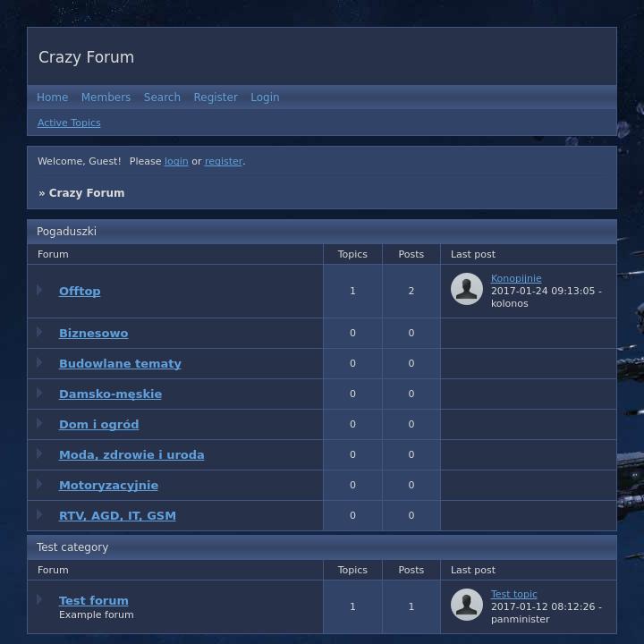644x644 pixels.
Task: Click the status icon next to Offtop
Action: (x=39, y=290)
